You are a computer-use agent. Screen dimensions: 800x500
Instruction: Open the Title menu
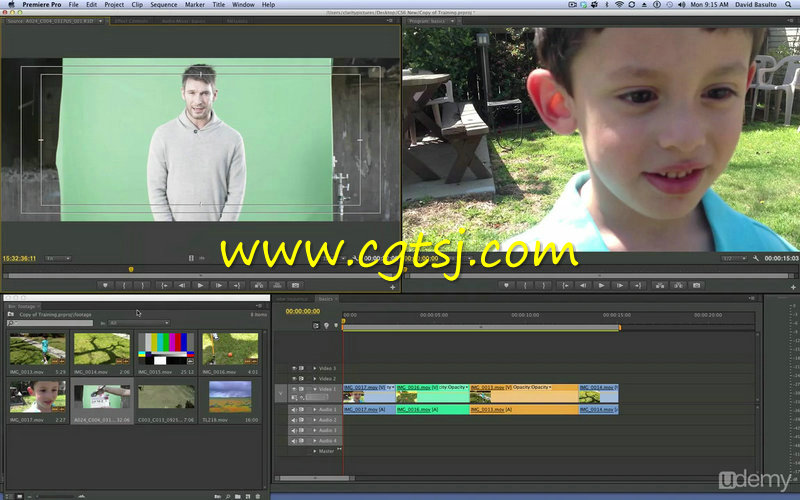point(218,5)
